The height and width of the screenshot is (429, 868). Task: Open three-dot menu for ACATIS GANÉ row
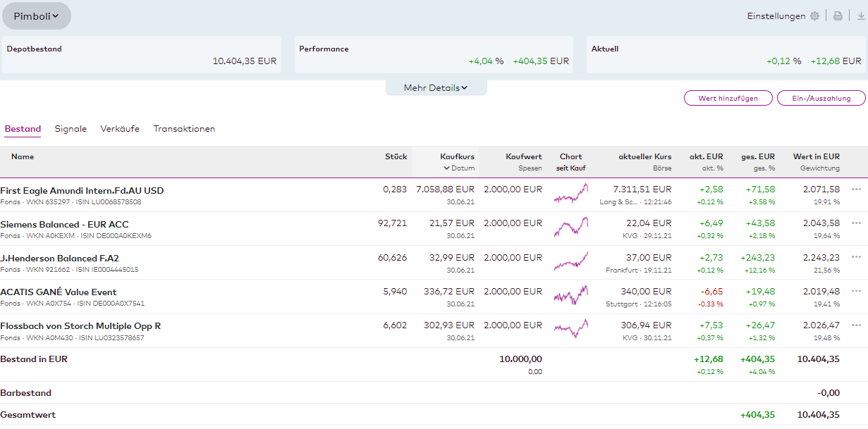point(856,291)
